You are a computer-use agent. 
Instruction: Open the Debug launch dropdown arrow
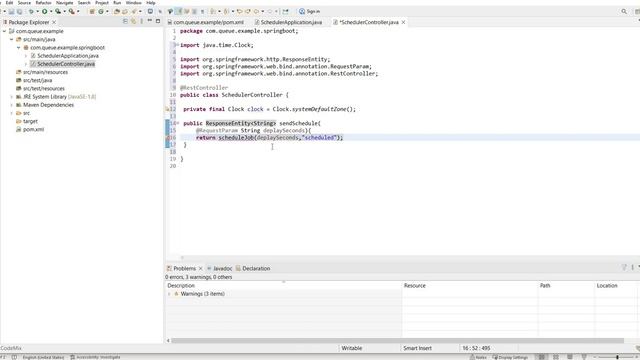(x=37, y=11)
